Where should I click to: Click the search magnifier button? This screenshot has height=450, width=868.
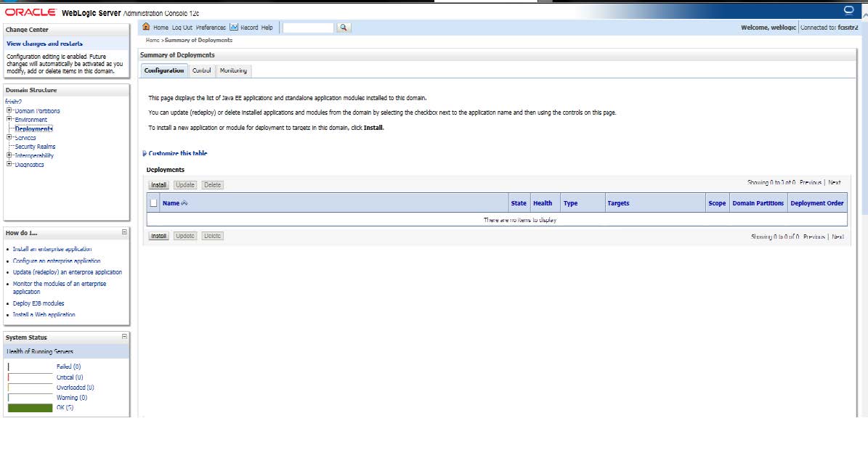[x=344, y=27]
